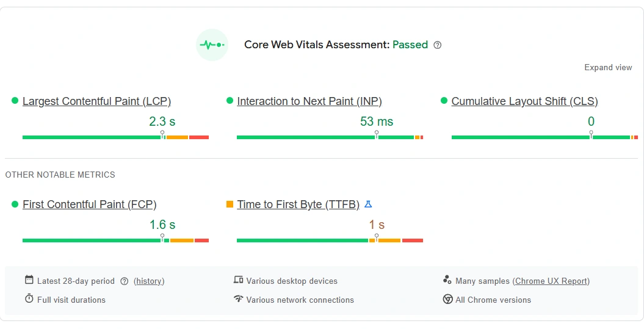Open the Interaction to Next Paint (INP) link

click(x=309, y=101)
